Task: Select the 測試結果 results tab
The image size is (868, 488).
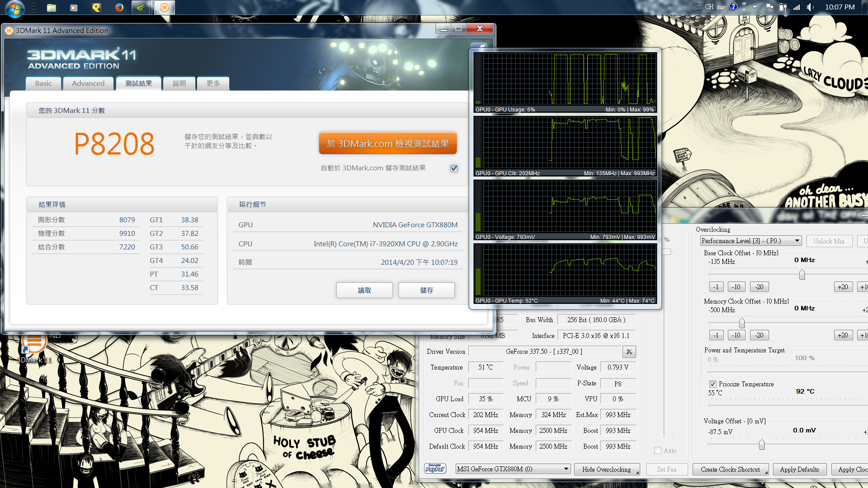Action: (138, 84)
